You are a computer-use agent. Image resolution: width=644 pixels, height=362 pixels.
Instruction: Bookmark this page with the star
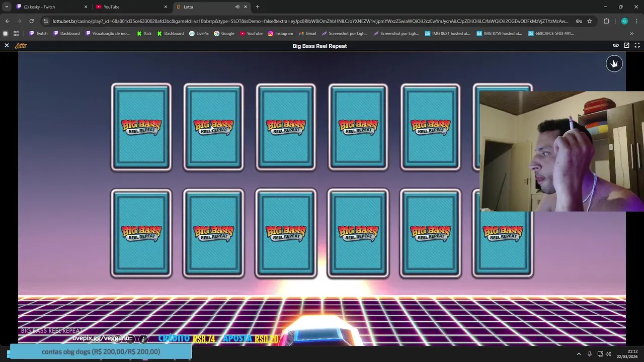(x=590, y=21)
